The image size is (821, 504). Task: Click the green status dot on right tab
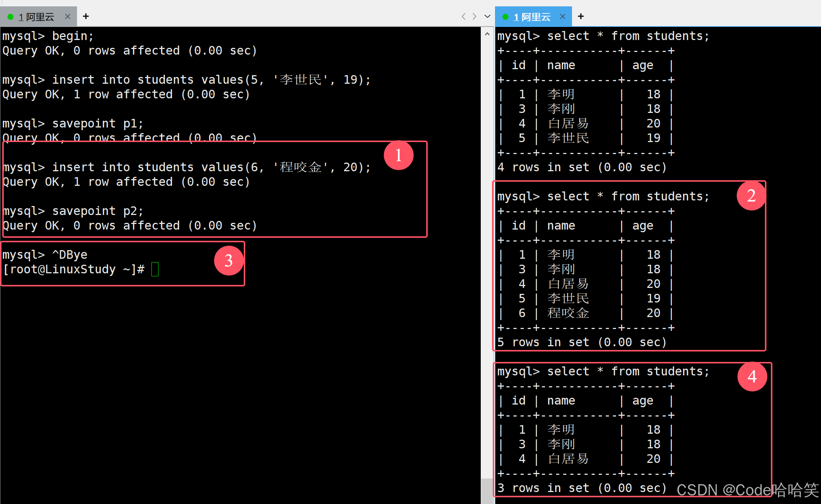pyautogui.click(x=505, y=17)
